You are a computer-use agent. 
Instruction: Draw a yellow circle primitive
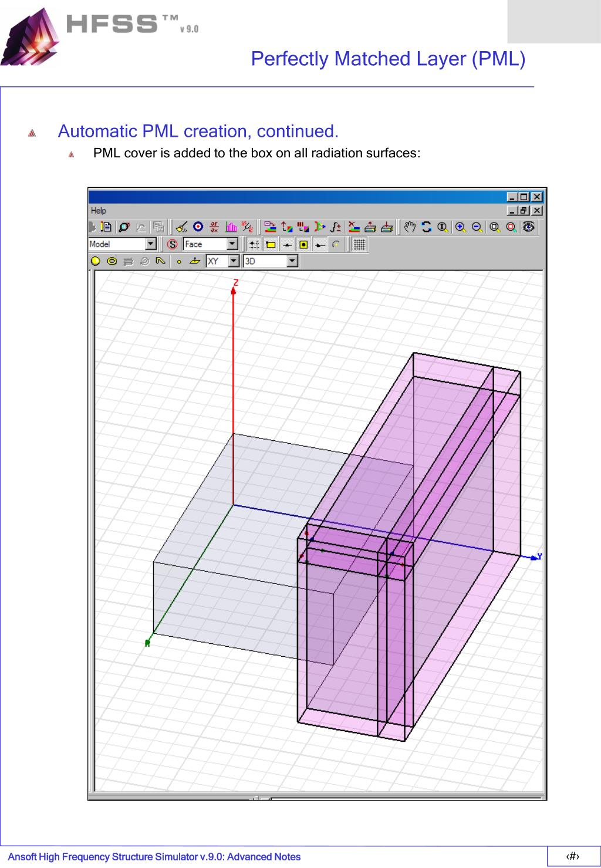pos(94,261)
